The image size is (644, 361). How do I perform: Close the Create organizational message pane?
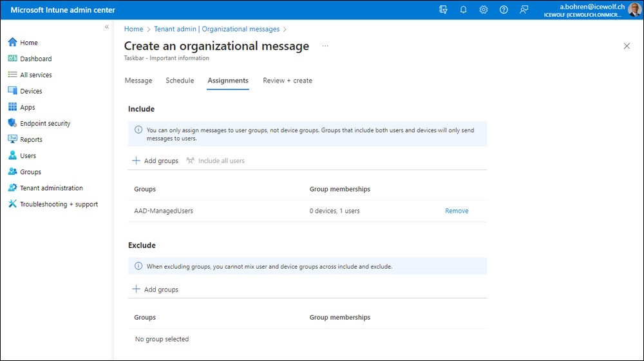click(x=627, y=46)
